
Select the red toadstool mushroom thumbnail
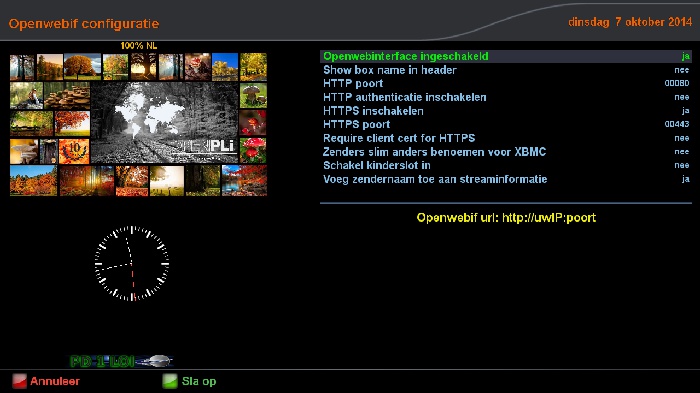253,150
